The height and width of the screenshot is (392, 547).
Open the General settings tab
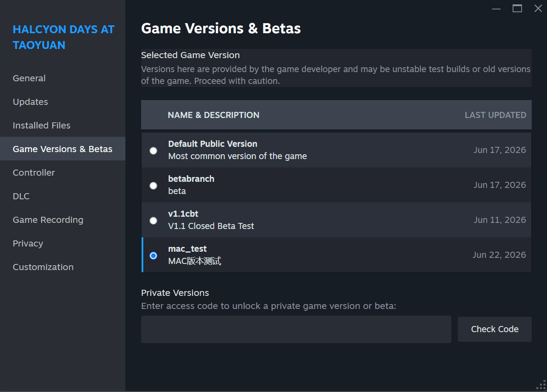(x=62, y=78)
